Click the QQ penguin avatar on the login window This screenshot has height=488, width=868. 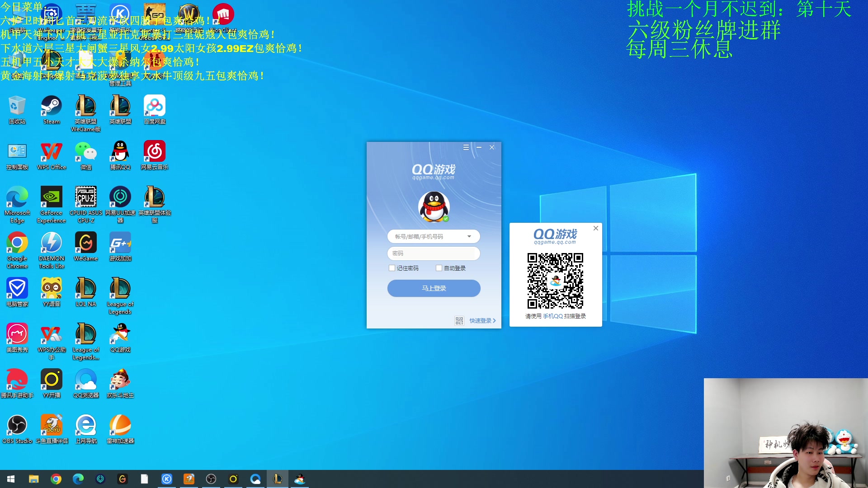click(x=434, y=206)
